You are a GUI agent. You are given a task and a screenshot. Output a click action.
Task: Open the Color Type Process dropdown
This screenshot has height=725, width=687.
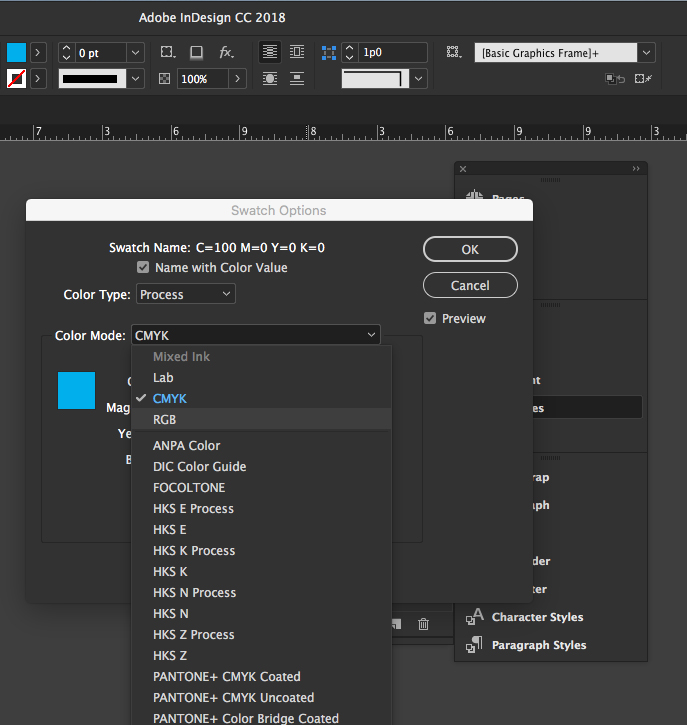[x=185, y=294]
